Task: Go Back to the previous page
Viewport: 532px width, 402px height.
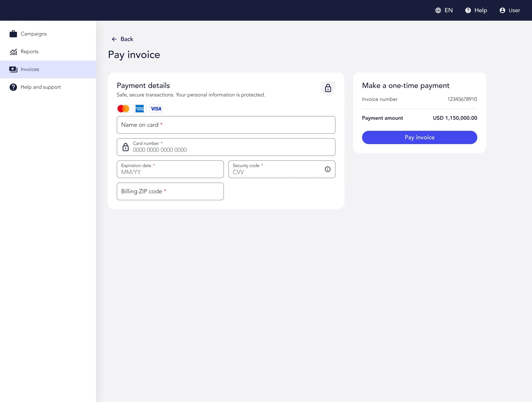Action: 122,39
